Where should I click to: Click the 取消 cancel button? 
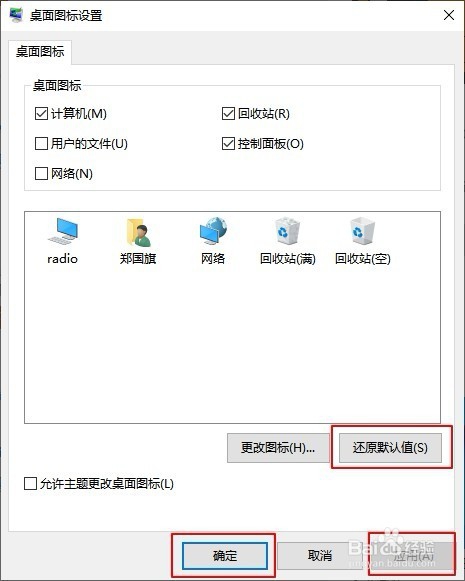(320, 555)
